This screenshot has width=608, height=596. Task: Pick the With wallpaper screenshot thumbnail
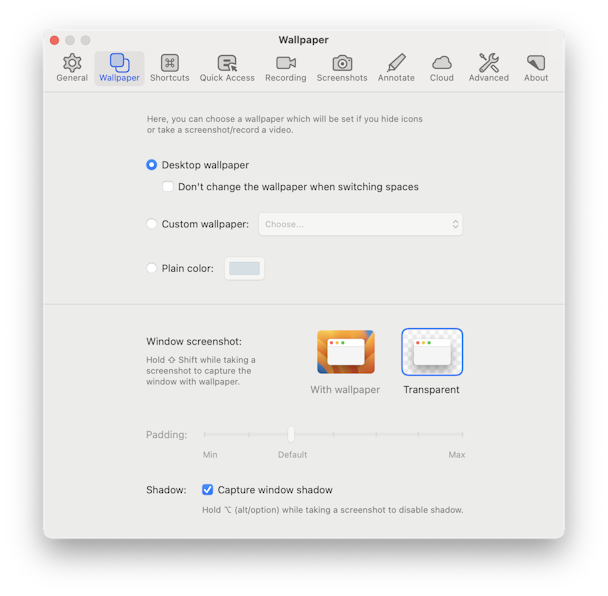pos(346,352)
